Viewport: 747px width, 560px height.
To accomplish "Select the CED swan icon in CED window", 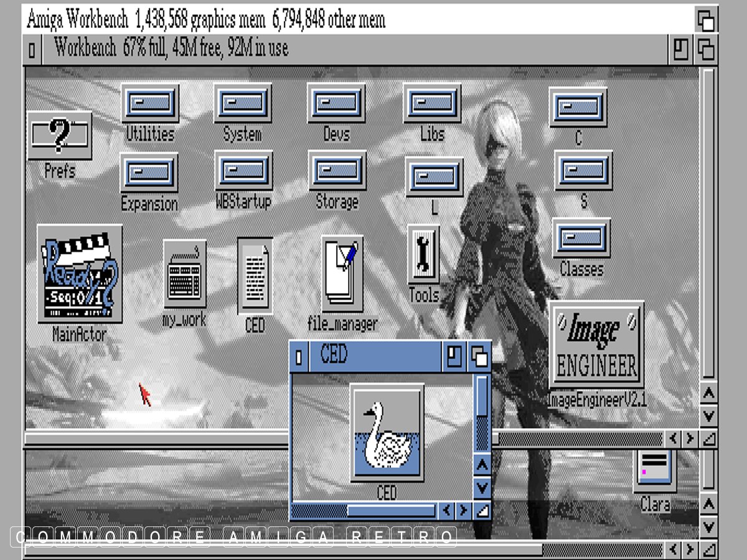I will pyautogui.click(x=387, y=433).
